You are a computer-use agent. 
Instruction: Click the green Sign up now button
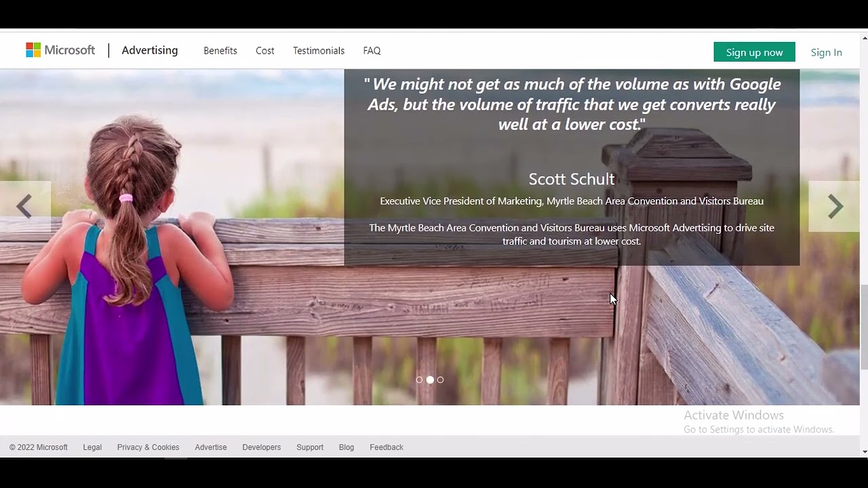click(x=754, y=52)
